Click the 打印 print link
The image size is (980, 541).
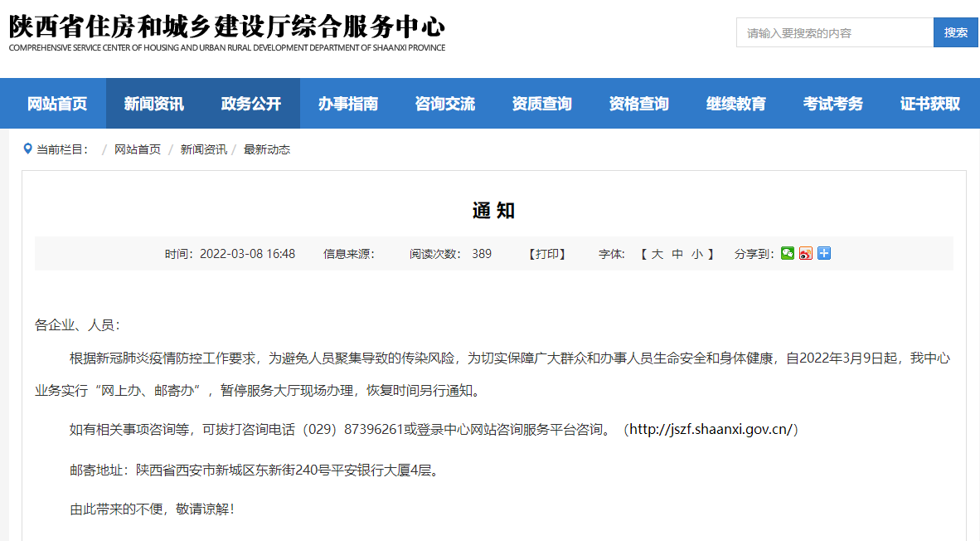coord(547,254)
